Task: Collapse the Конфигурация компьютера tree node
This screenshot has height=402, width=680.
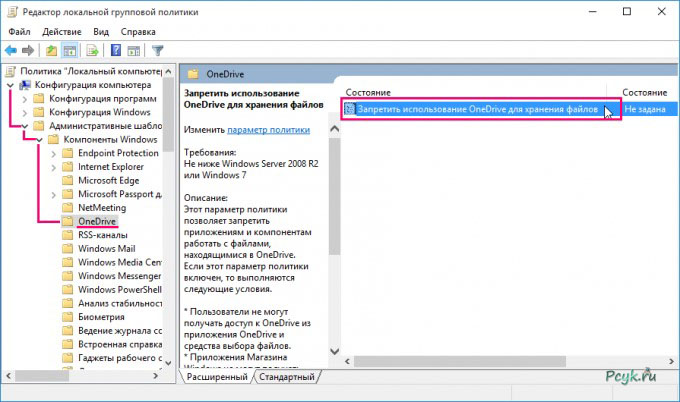Action: click(10, 84)
